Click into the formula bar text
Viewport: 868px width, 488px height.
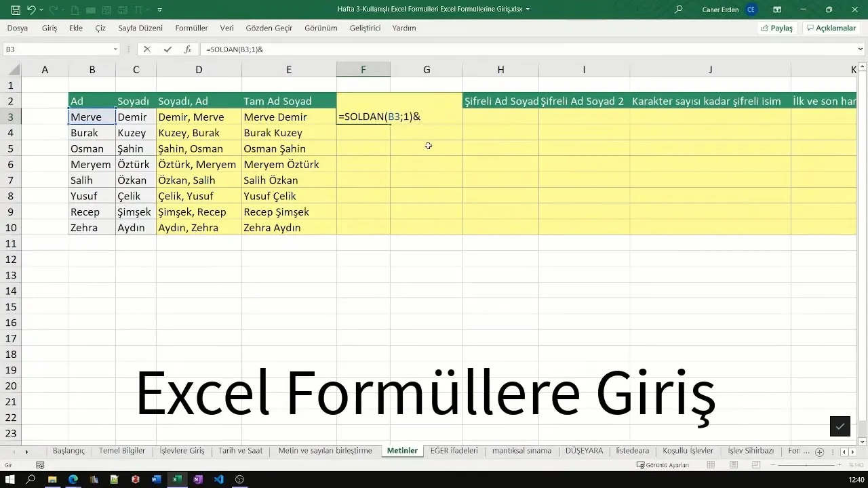pos(529,49)
